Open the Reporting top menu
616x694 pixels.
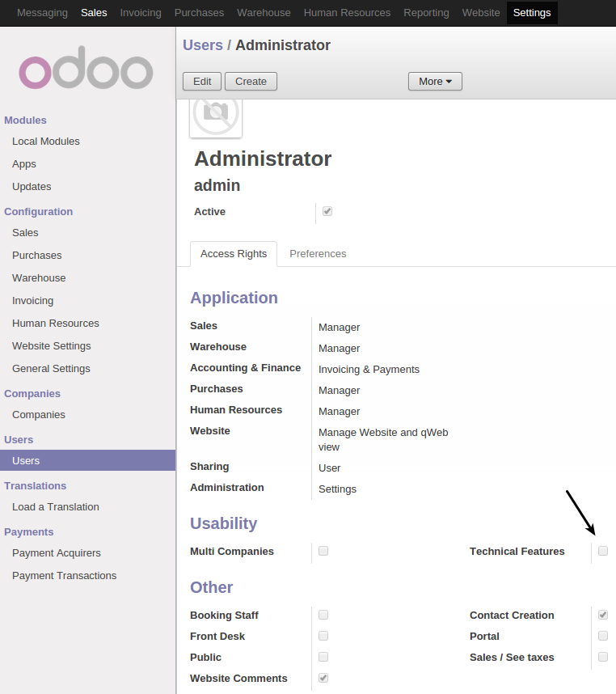[x=426, y=13]
